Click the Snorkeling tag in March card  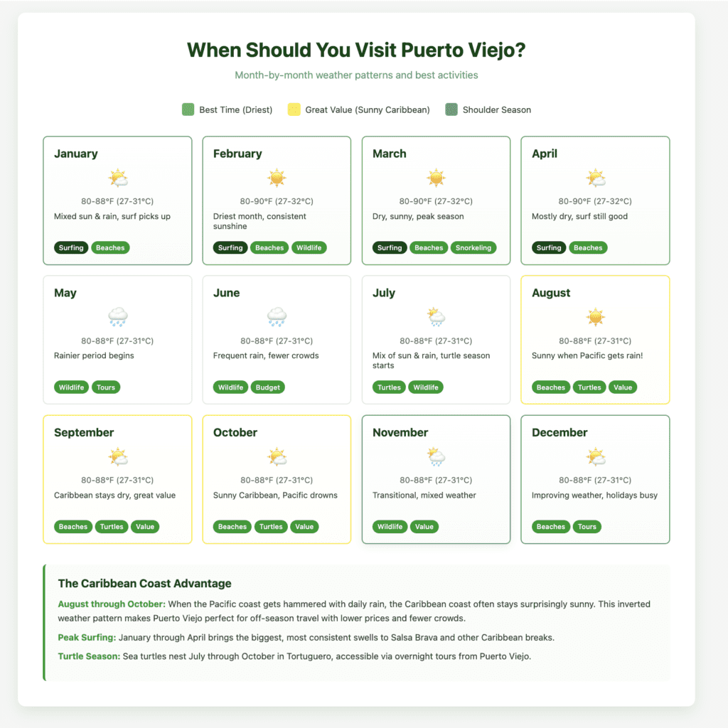474,248
